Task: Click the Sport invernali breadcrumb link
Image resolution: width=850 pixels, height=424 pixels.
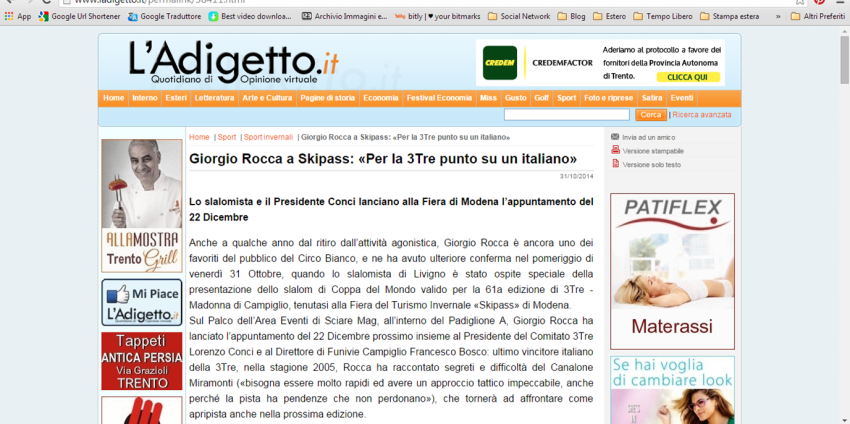Action: [268, 137]
